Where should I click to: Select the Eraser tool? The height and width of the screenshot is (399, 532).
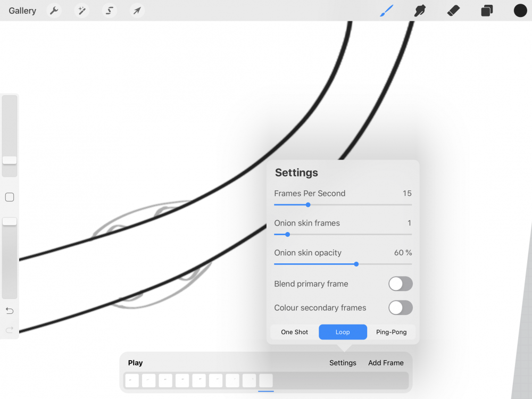pyautogui.click(x=453, y=11)
